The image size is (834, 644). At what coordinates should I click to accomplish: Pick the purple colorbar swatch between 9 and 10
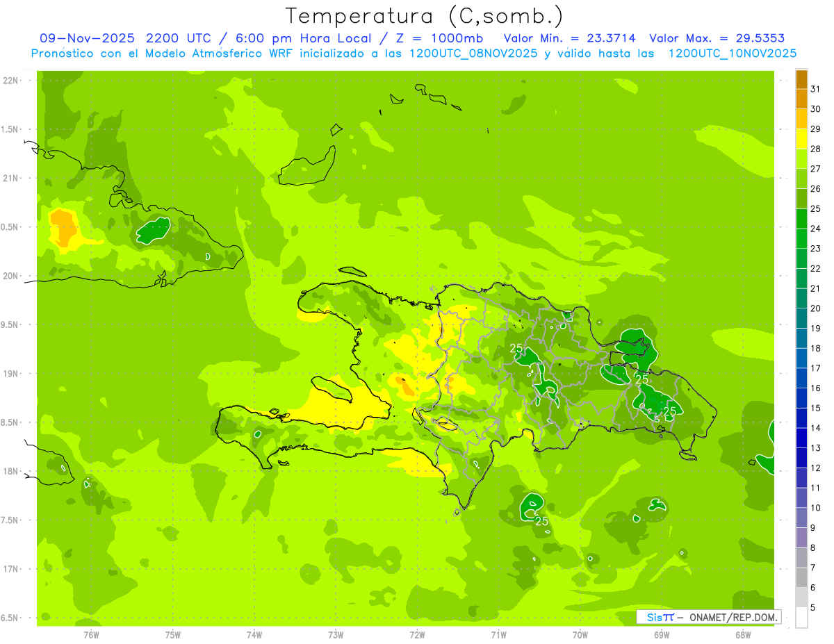pyautogui.click(x=801, y=518)
